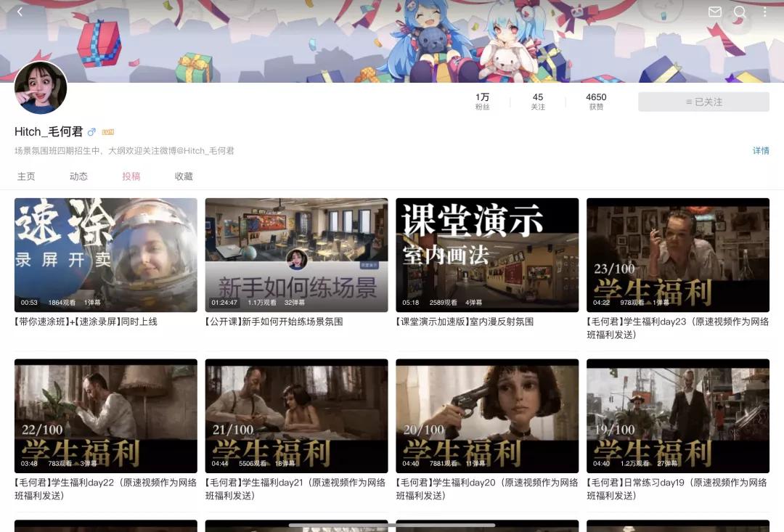784x532 pixels.
Task: Open the 1万 粉丝 followers list
Action: point(483,101)
